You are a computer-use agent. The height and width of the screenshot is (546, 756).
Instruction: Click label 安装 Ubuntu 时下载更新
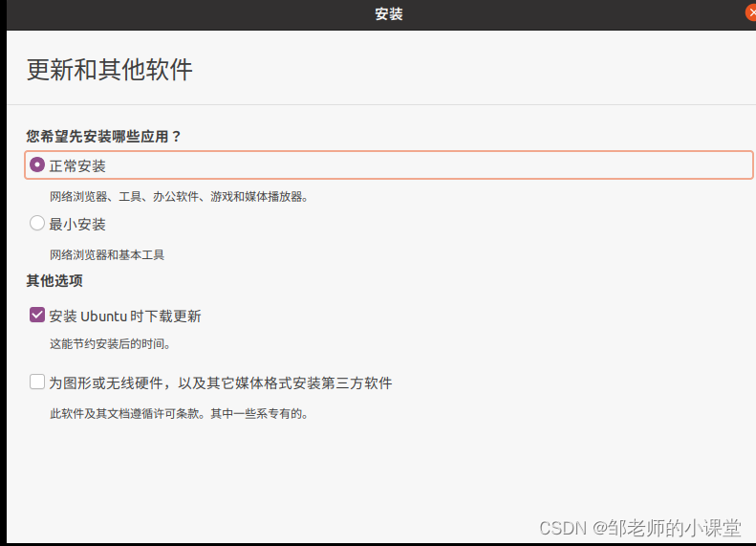[x=125, y=316]
